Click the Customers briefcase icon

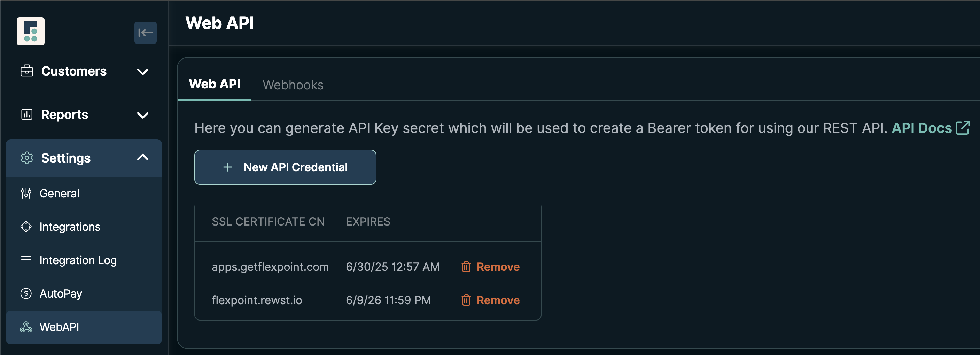click(x=26, y=71)
